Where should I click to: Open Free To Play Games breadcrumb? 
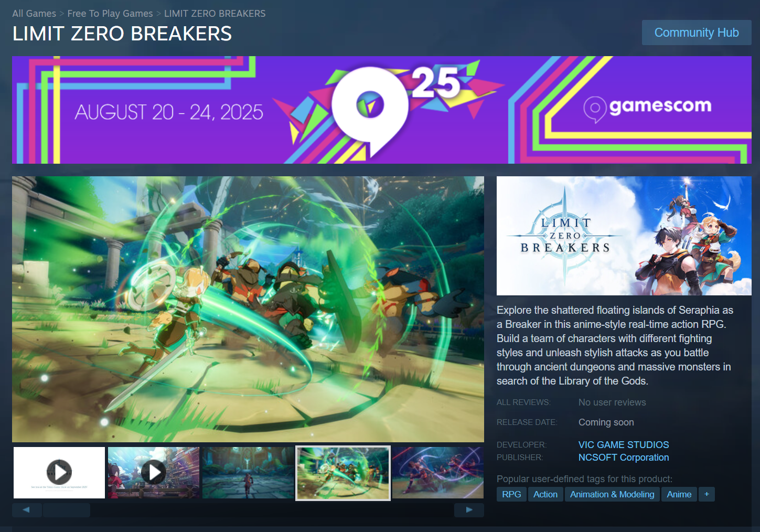click(110, 14)
